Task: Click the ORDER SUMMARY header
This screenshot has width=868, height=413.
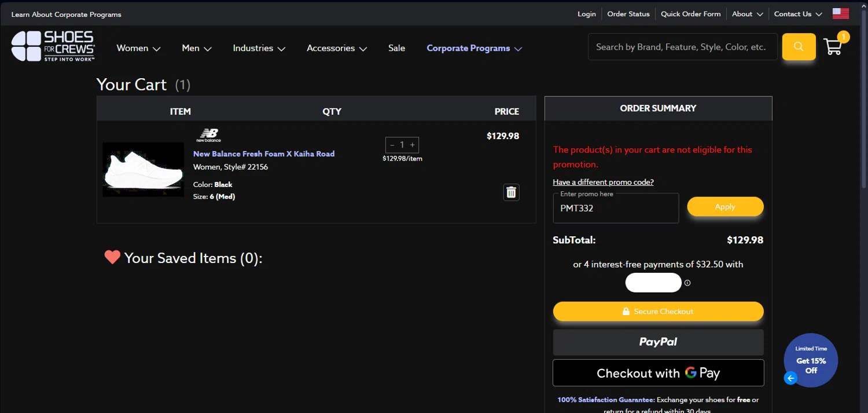Action: tap(658, 108)
